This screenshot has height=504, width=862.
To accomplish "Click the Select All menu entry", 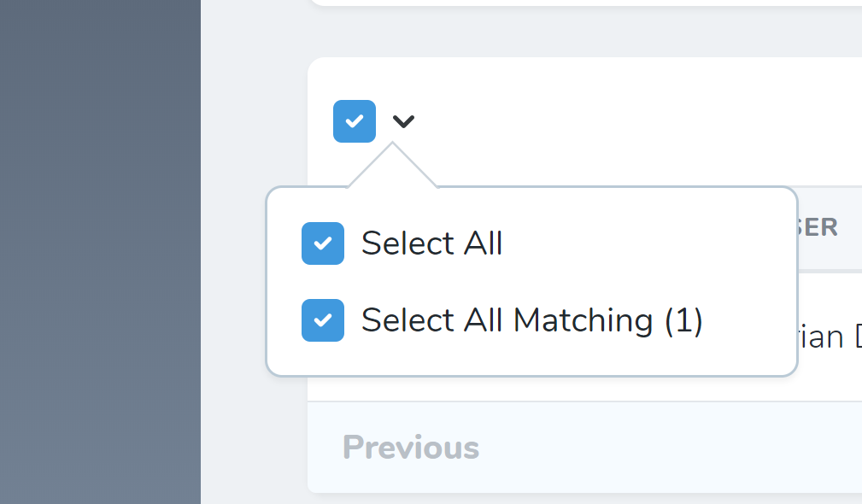I will 431,243.
